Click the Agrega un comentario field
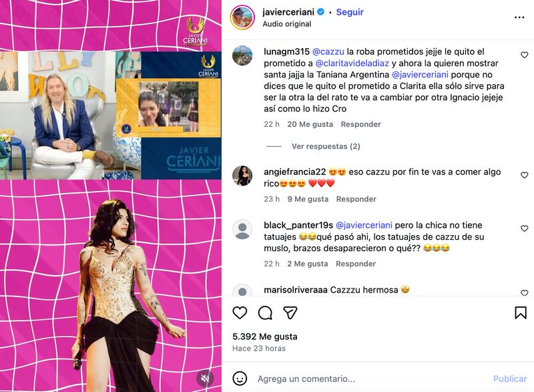Viewport: 534px width, 392px height. (x=371, y=379)
